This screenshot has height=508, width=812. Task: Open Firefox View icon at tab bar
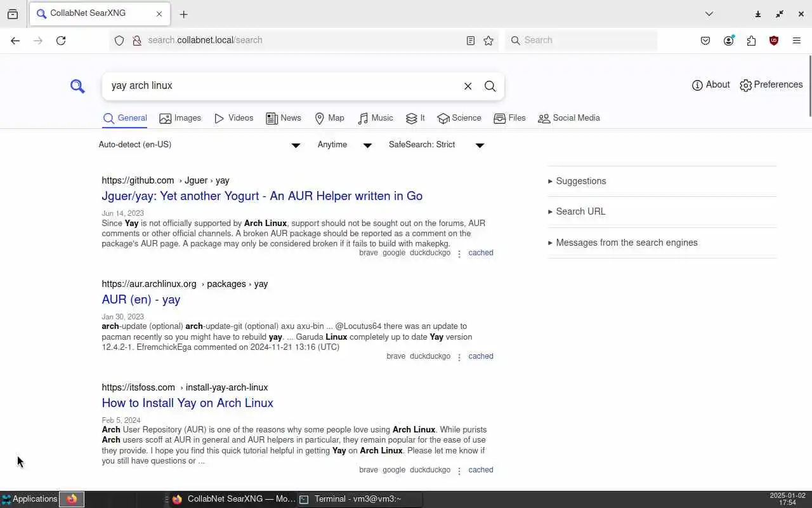coord(13,14)
